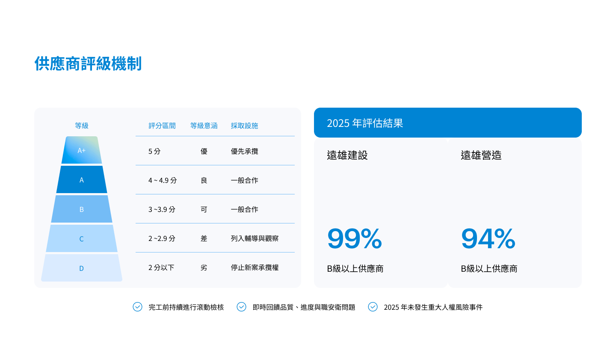Select the C pyramid tier
Screen dimensions: 616x364
click(82, 238)
